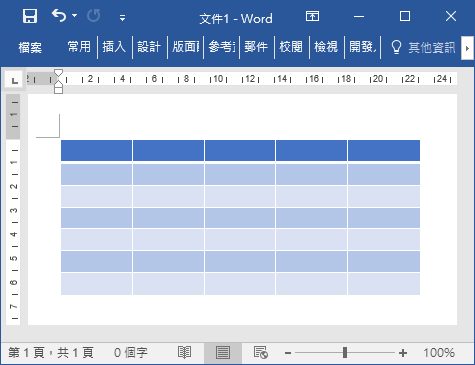Switch to the 校閱 tab
475x365 pixels.
291,47
